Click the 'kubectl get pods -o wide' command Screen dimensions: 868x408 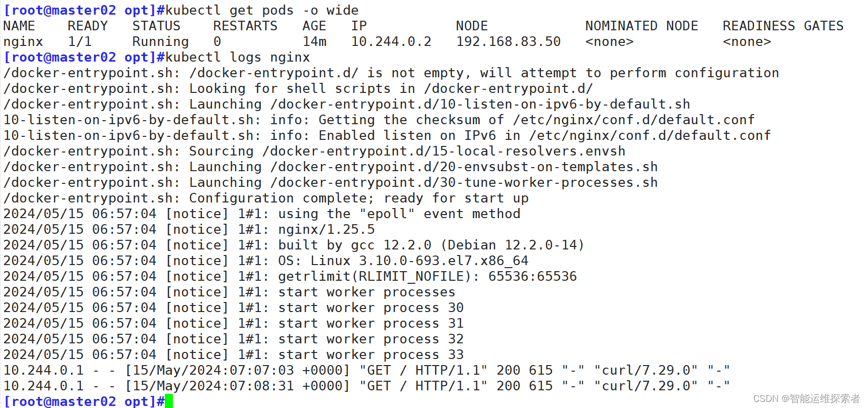262,10
